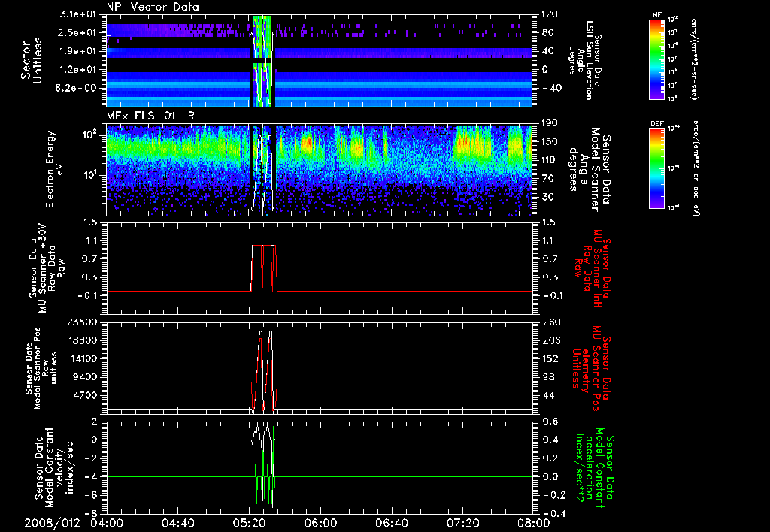
Task: Click the bright orange electron burst near 07:20
Action: coord(464,143)
